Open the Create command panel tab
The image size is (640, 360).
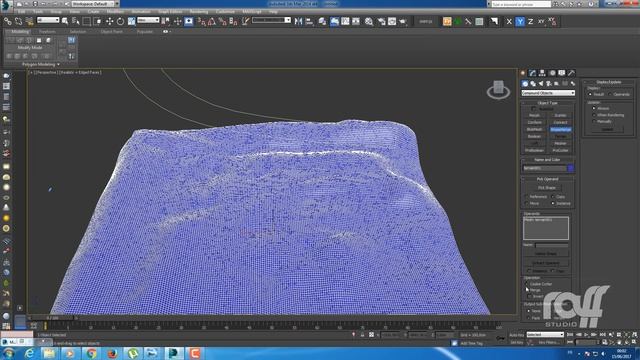point(523,73)
